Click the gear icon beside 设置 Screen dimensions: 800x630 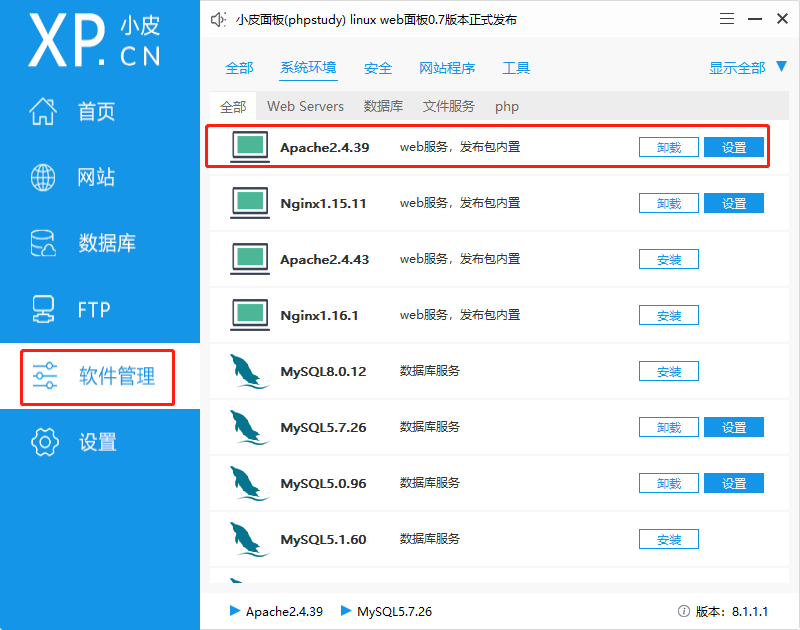pyautogui.click(x=45, y=442)
